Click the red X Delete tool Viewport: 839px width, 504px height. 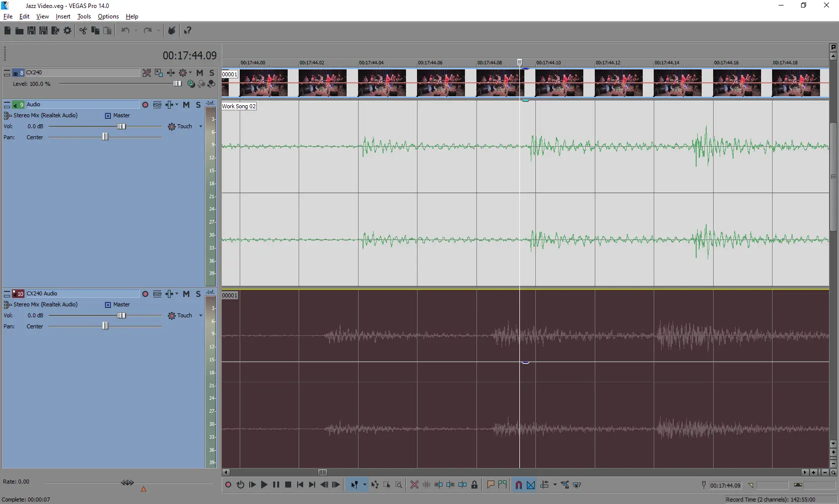pyautogui.click(x=414, y=485)
